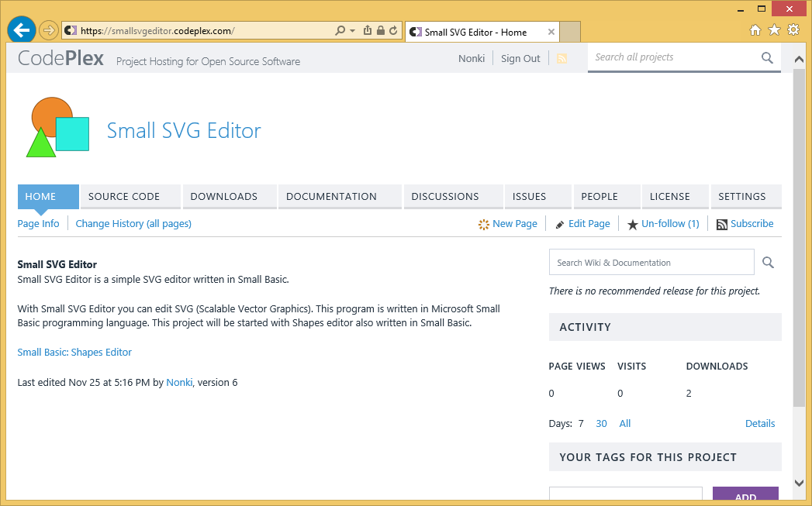Refresh the page with the reload icon
The image size is (812, 506).
(393, 30)
